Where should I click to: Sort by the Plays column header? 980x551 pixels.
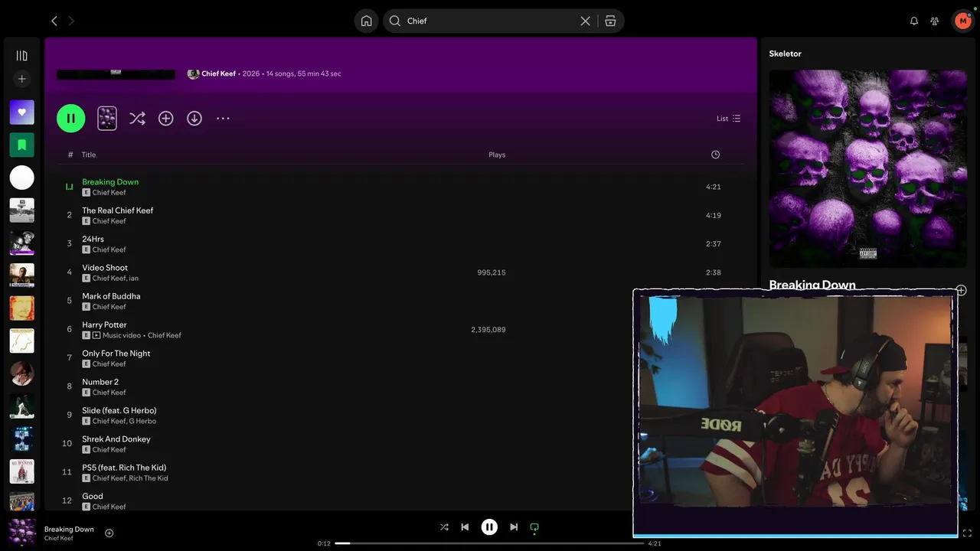(x=497, y=155)
